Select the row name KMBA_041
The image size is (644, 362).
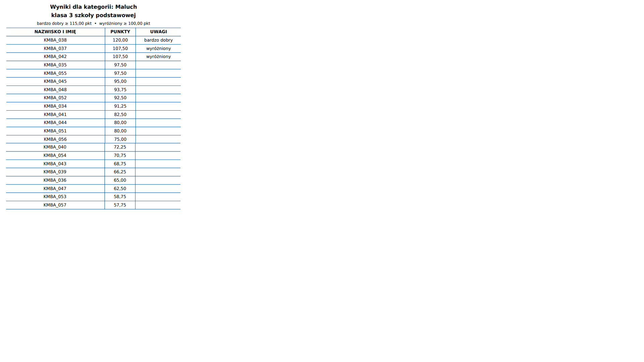coord(55,115)
